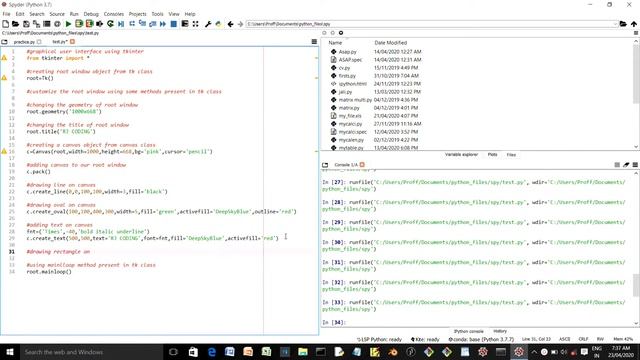Close the test.py editor tab
Screen dimensions: 640x360
tap(72, 42)
